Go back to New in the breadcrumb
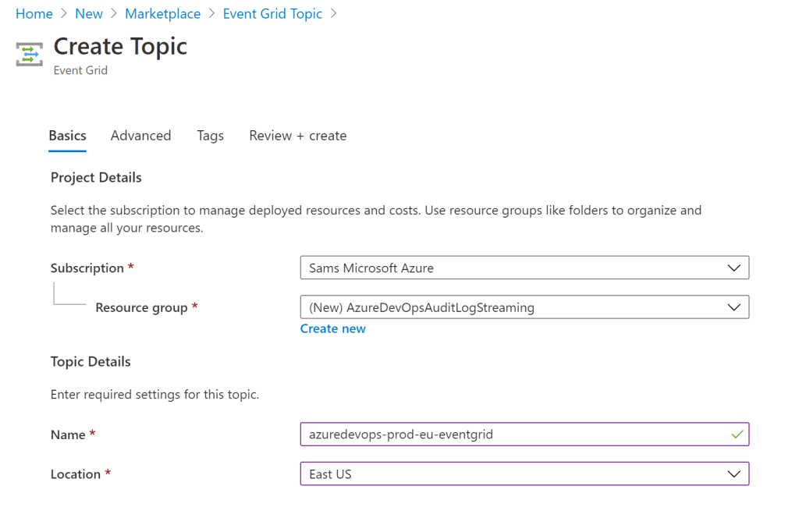Viewport: 799px width, 532px height. [x=89, y=14]
